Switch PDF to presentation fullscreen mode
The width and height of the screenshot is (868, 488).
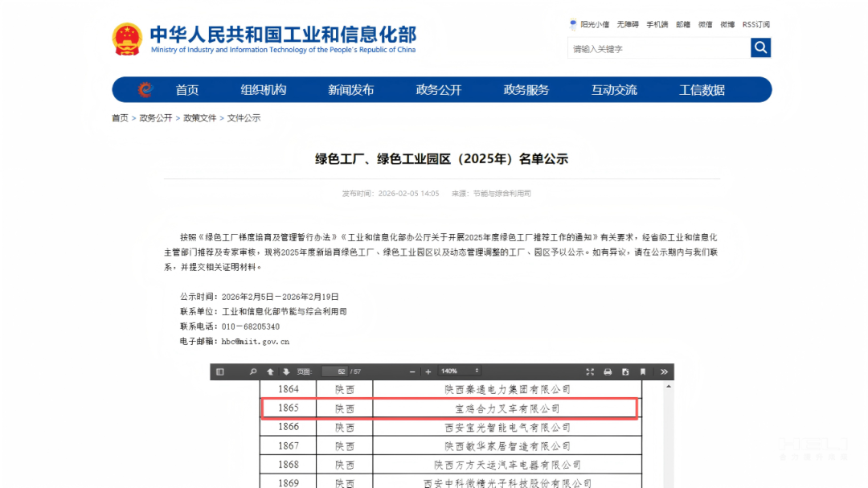590,372
